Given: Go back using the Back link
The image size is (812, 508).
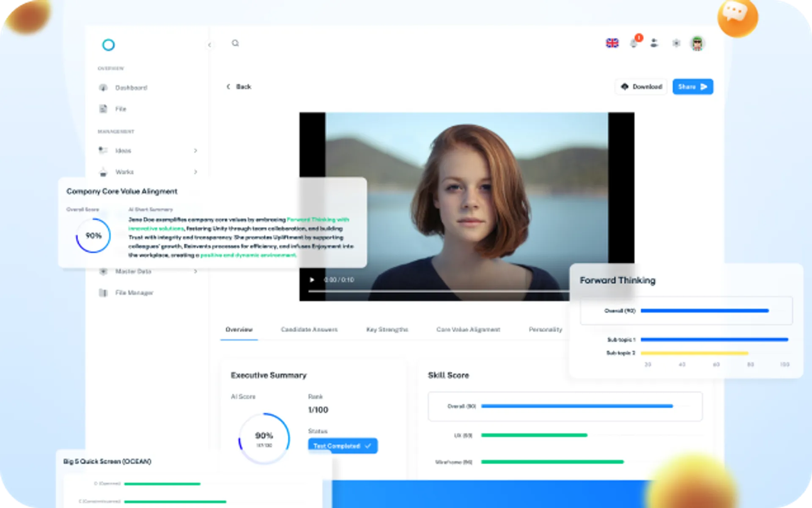Looking at the screenshot, I should pyautogui.click(x=243, y=87).
